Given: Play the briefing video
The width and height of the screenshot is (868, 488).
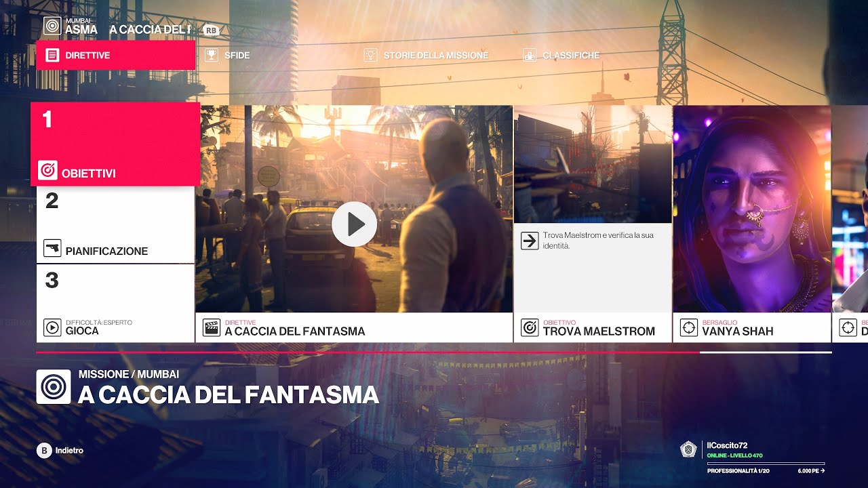Looking at the screenshot, I should (x=354, y=224).
